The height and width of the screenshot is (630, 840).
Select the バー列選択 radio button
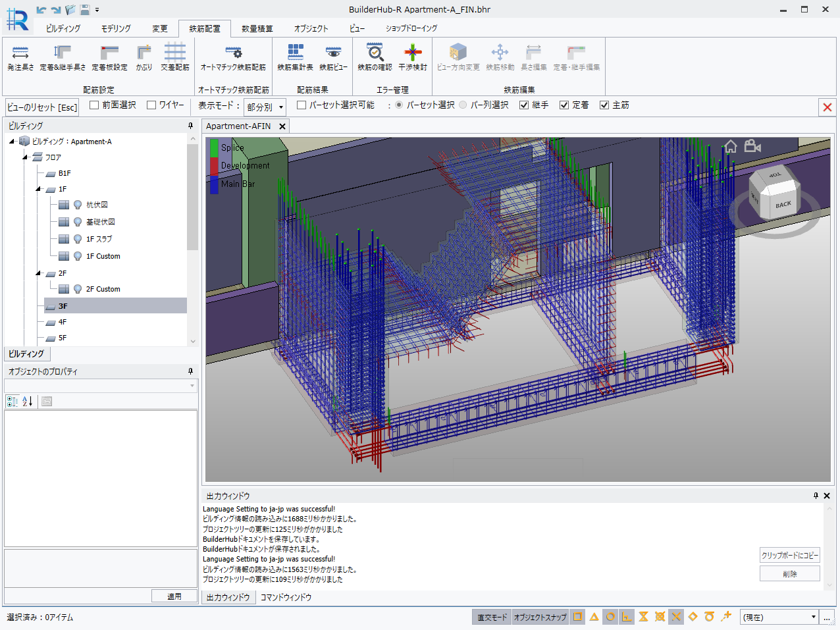[x=463, y=105]
